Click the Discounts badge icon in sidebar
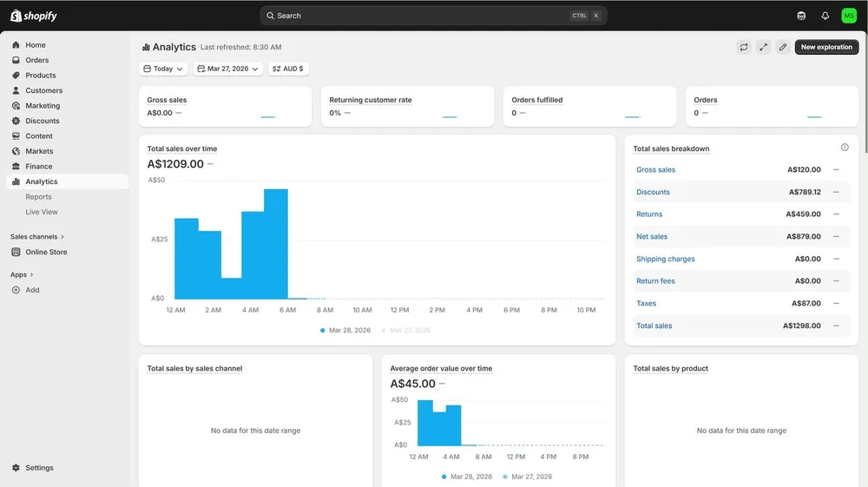Viewport: 868px width, 487px height. pos(16,121)
